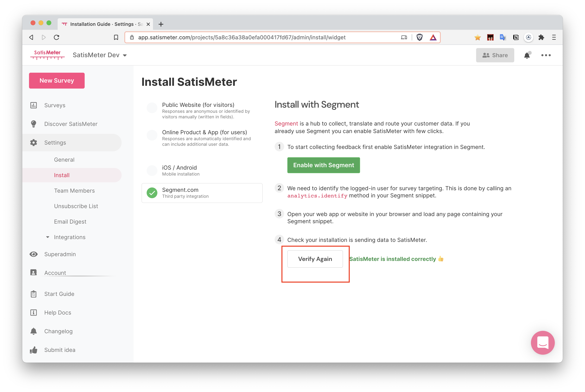Switch to Installation Guide browser tab

(105, 24)
